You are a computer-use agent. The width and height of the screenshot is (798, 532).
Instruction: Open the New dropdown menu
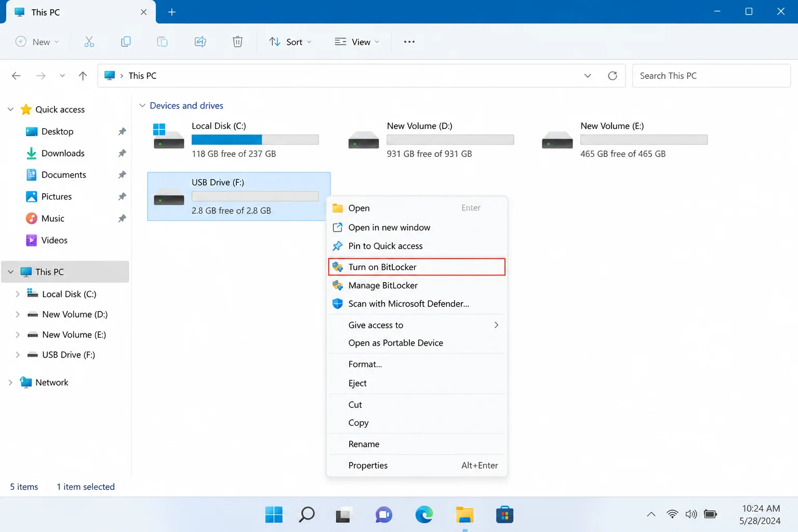(x=37, y=42)
